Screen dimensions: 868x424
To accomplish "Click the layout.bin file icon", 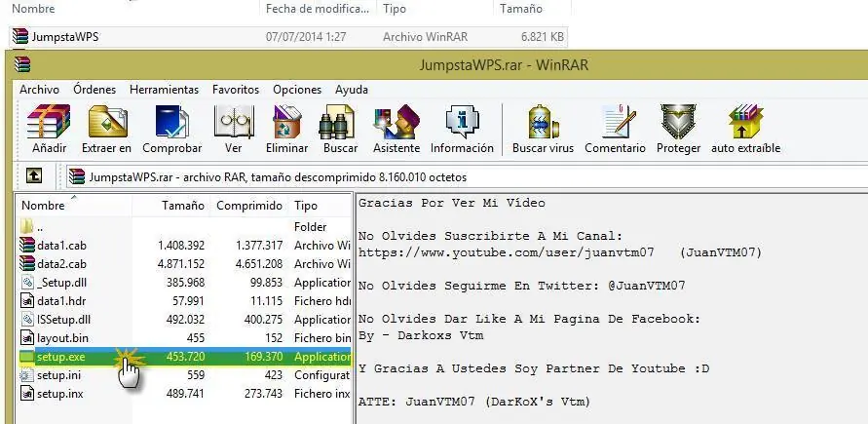I will [x=26, y=338].
